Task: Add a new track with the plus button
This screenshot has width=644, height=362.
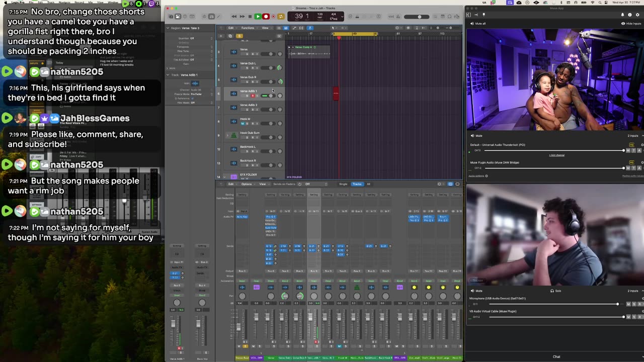Action: coord(220,36)
